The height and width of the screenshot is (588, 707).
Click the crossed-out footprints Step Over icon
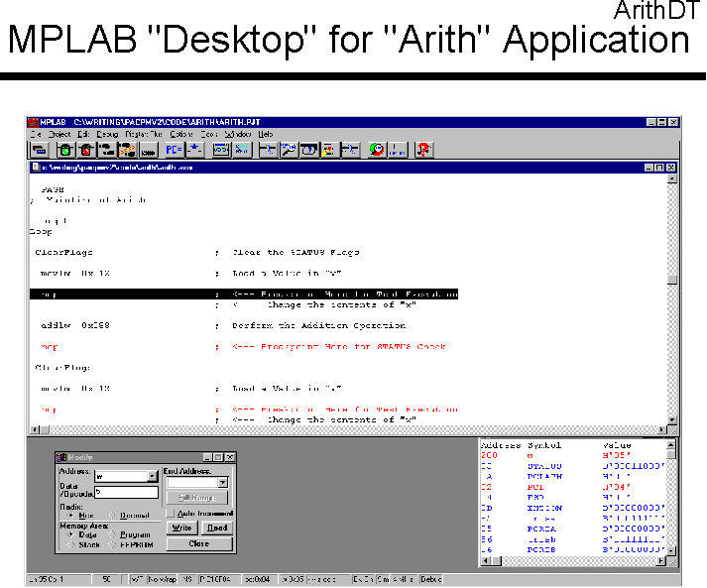[127, 150]
